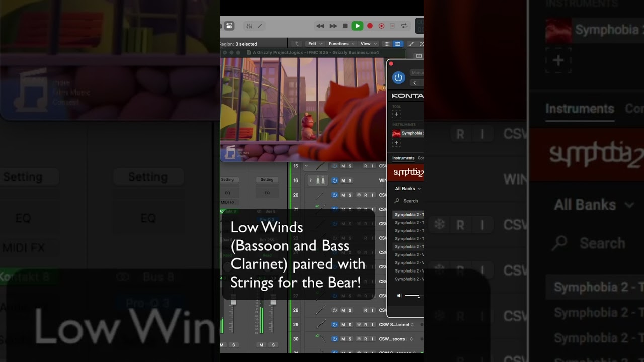
Task: Click track 16 folder stack icon
Action: tap(320, 180)
